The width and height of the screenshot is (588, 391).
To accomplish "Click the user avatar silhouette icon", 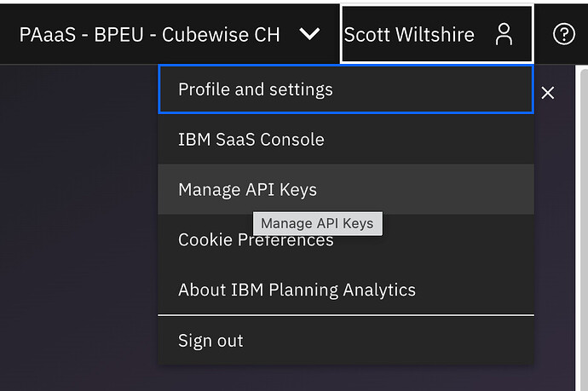I will 504,34.
